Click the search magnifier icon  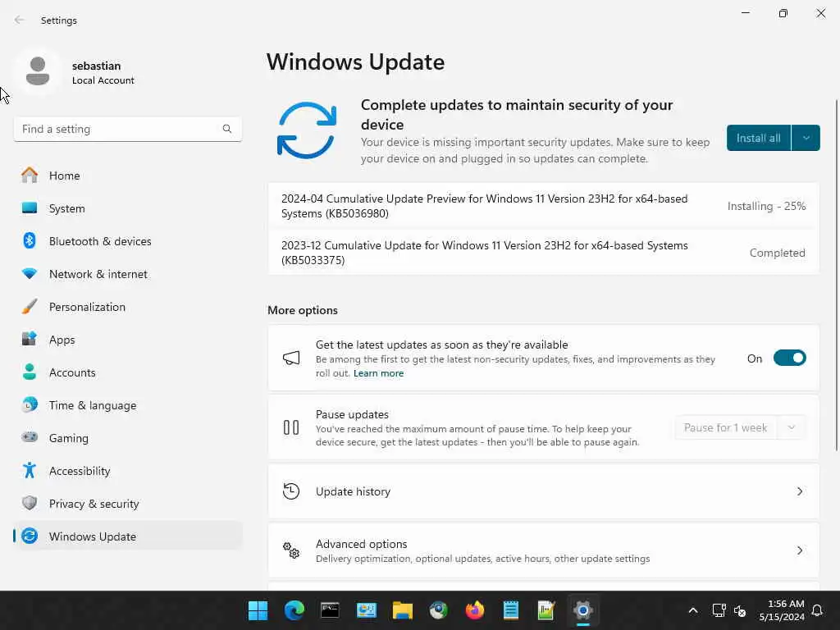click(227, 129)
